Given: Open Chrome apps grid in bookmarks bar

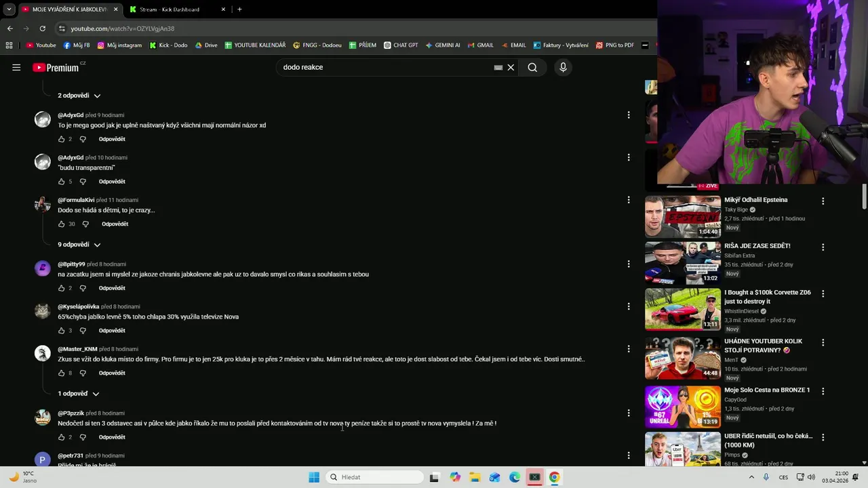Looking at the screenshot, I should tap(9, 45).
